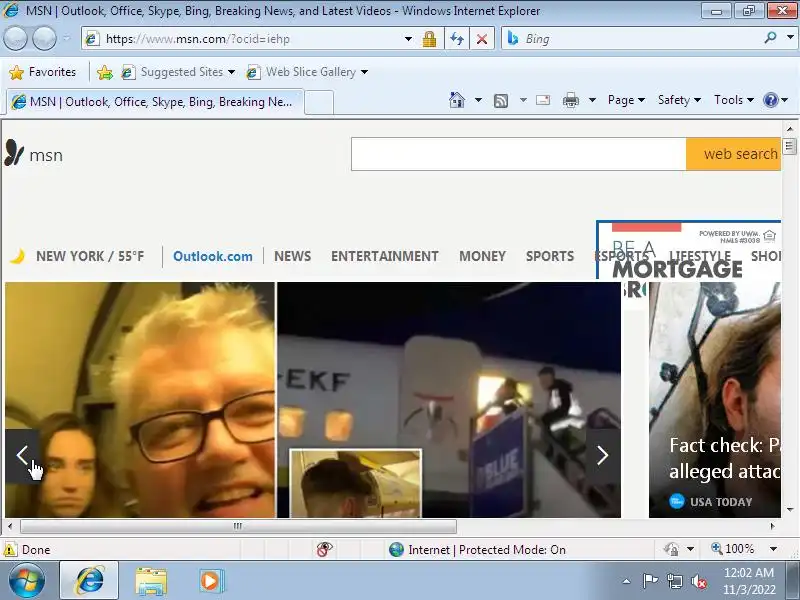The height and width of the screenshot is (600, 800).
Task: Open the Favorites star button
Action: pos(43,72)
